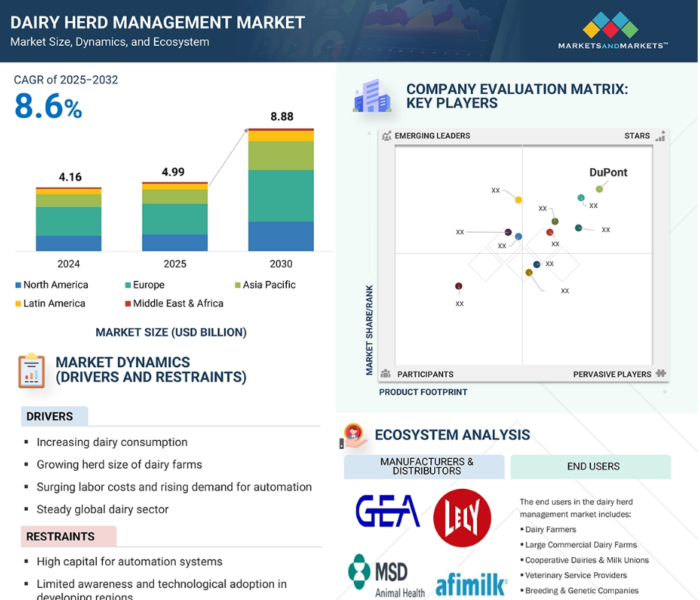Click the Emerging Leaders quadrant icon
Image resolution: width=700 pixels, height=600 pixels.
click(387, 136)
